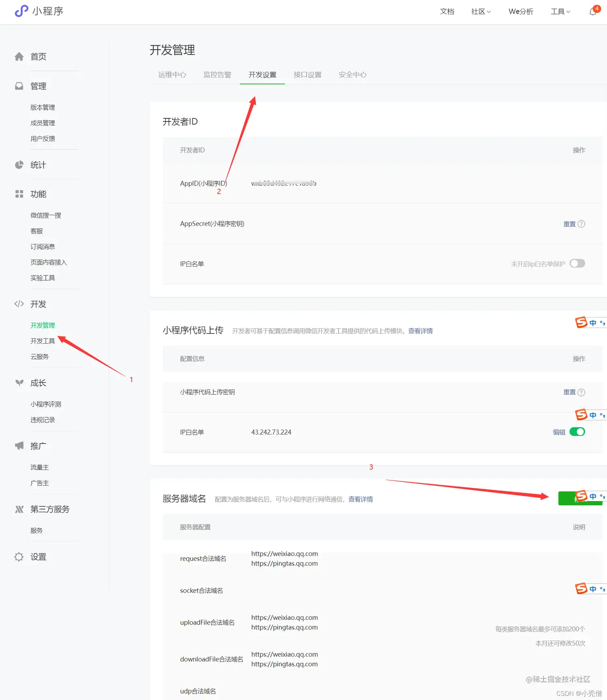This screenshot has height=700, width=607.
Task: Turn off code upload IP whitelist switch
Action: pyautogui.click(x=577, y=431)
